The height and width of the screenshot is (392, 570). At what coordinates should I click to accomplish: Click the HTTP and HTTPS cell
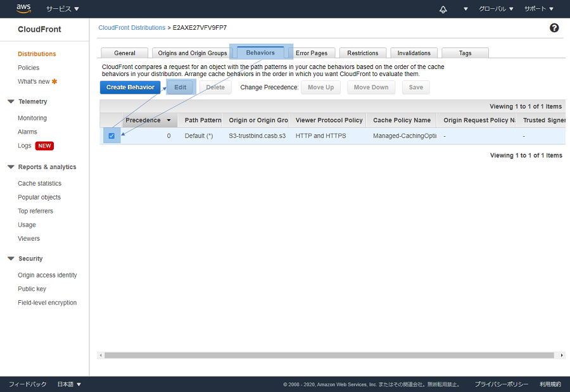pyautogui.click(x=320, y=136)
